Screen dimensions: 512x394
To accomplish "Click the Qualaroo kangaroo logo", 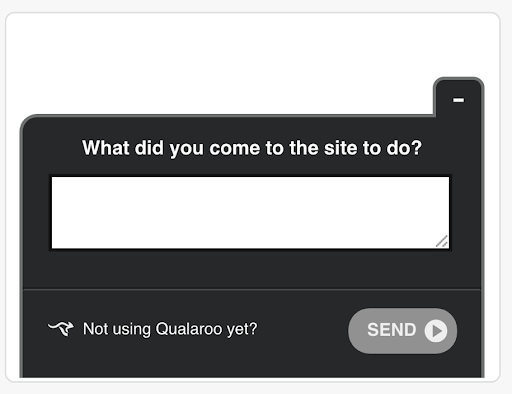I will tap(61, 329).
